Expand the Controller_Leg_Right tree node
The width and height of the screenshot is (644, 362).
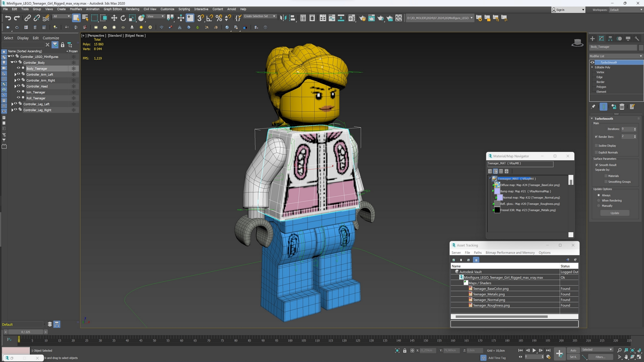(x=12, y=110)
